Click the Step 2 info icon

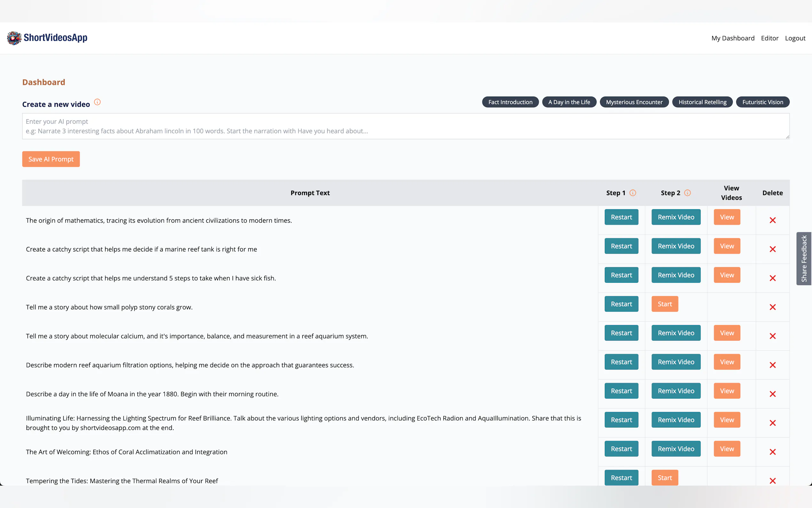(687, 193)
